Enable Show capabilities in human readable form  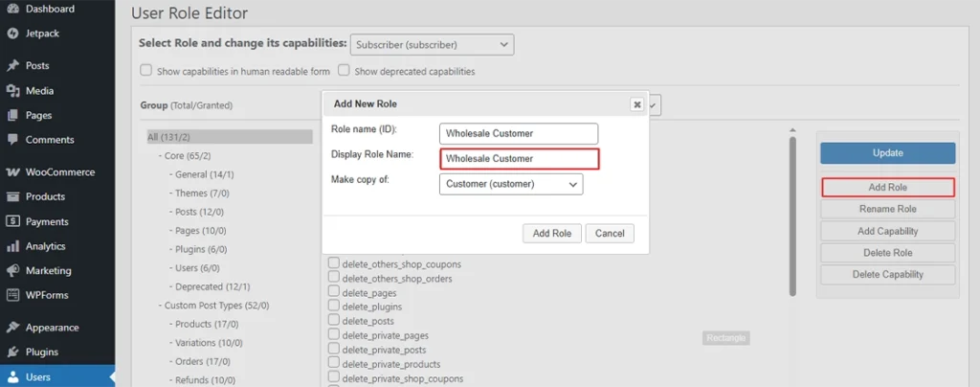146,71
